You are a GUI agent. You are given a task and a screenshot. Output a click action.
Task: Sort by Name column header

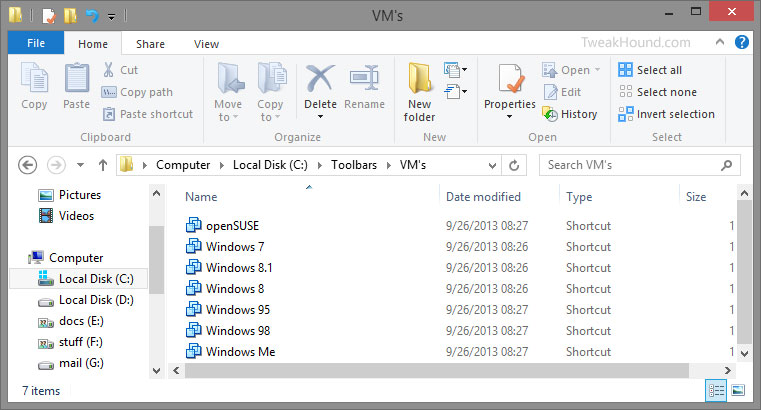(x=201, y=197)
